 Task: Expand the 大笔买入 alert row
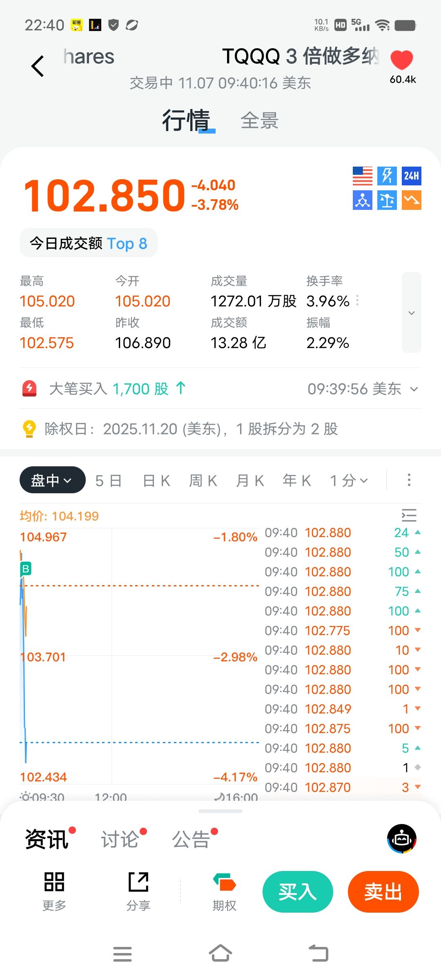(414, 389)
